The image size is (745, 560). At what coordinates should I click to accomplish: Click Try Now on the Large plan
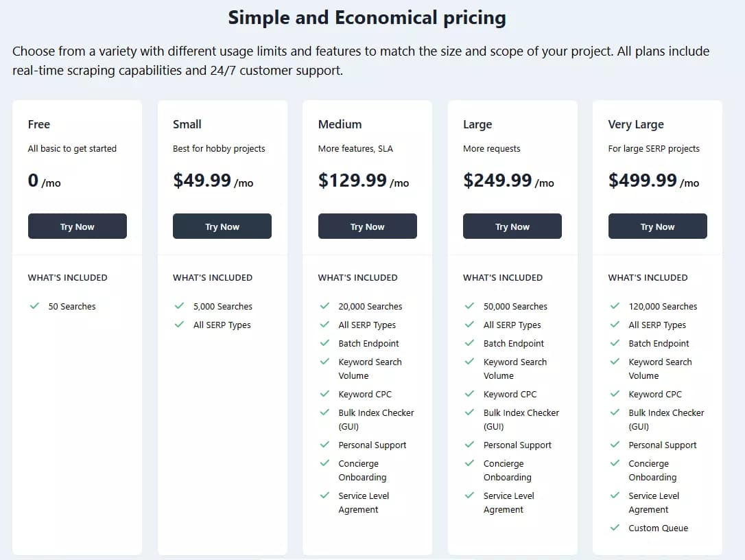click(512, 226)
